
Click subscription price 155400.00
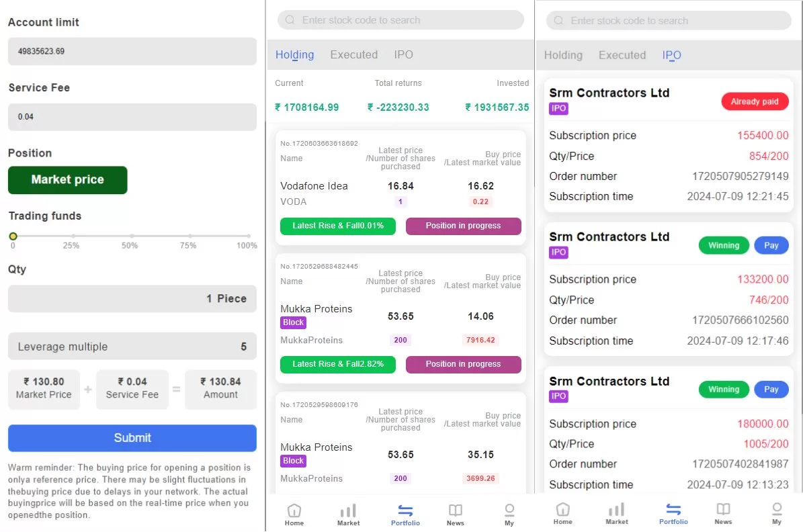tap(763, 135)
